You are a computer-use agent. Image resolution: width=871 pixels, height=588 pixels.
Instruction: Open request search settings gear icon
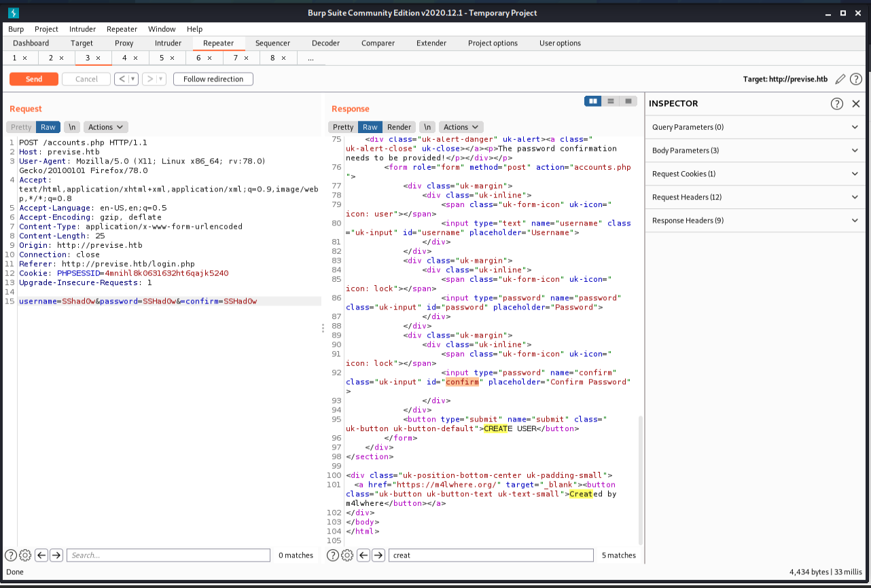tap(25, 555)
